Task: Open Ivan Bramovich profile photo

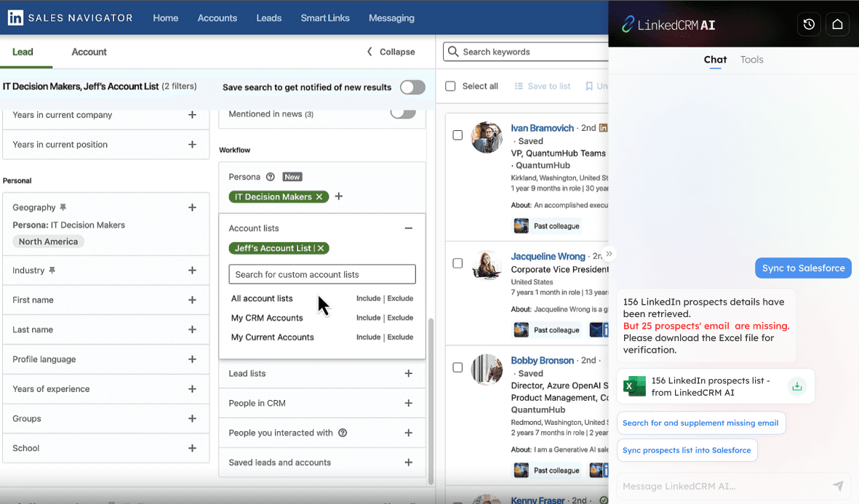Action: 487,137
